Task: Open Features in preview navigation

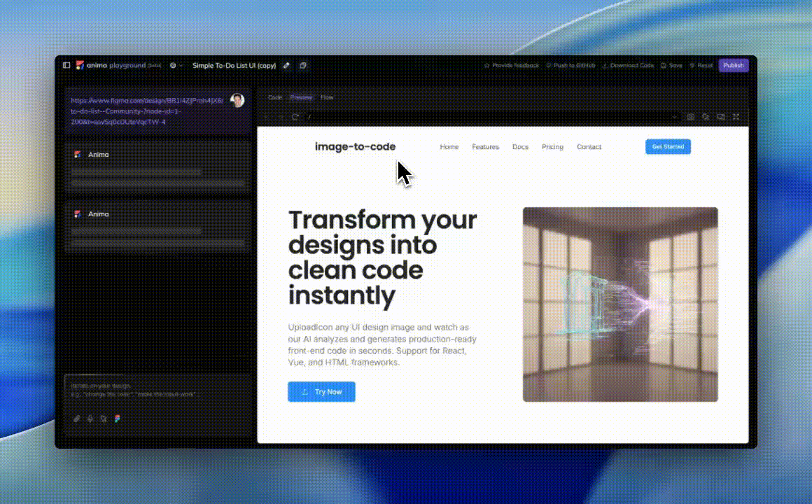Action: pyautogui.click(x=485, y=146)
